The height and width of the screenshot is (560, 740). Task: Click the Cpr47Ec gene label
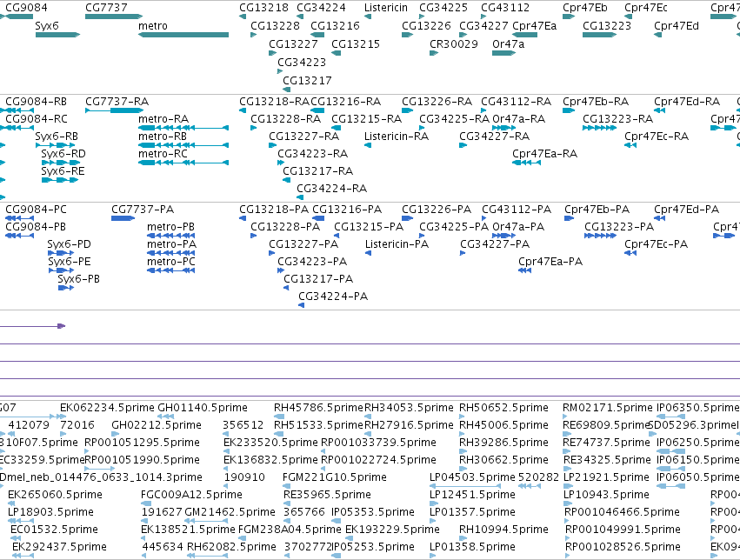[x=646, y=8]
